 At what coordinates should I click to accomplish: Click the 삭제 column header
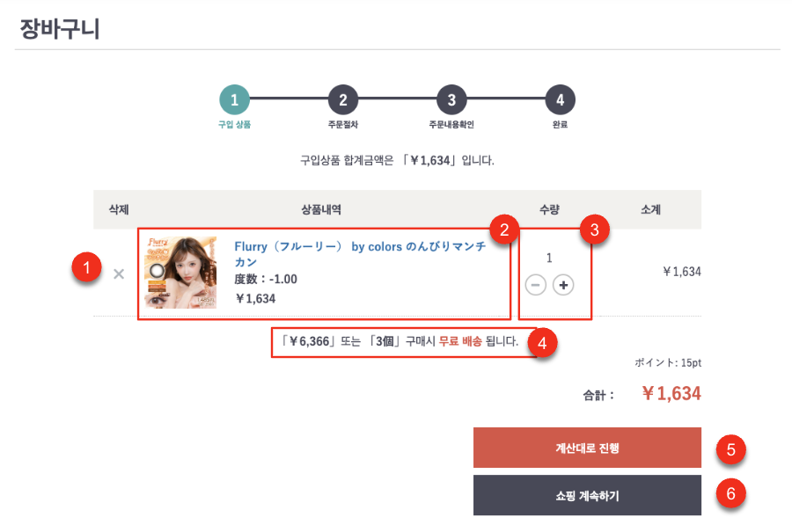coord(119,209)
